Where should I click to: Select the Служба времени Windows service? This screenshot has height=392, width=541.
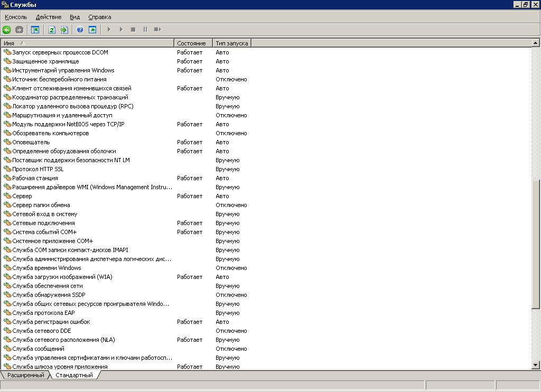46,268
